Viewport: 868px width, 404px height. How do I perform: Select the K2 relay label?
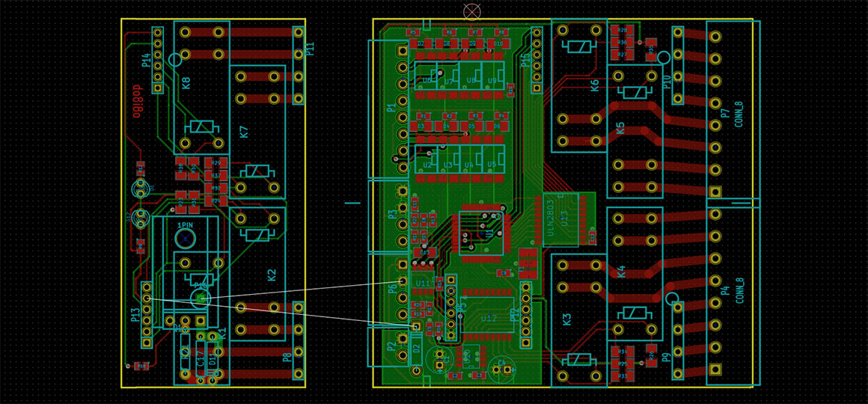(271, 275)
